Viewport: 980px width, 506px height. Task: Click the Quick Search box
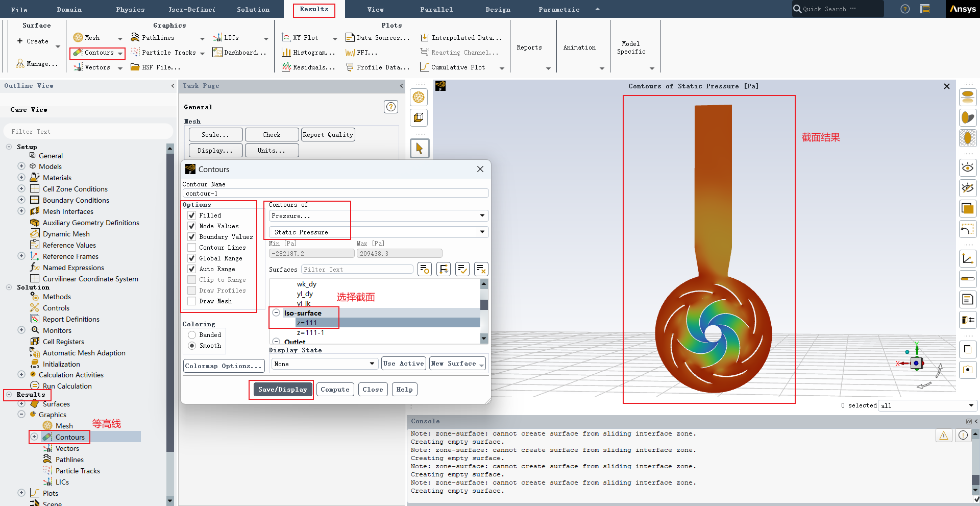point(838,9)
